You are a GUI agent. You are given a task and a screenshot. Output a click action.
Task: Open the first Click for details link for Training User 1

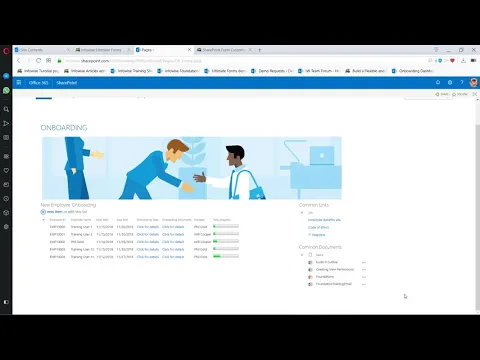pyautogui.click(x=148, y=227)
